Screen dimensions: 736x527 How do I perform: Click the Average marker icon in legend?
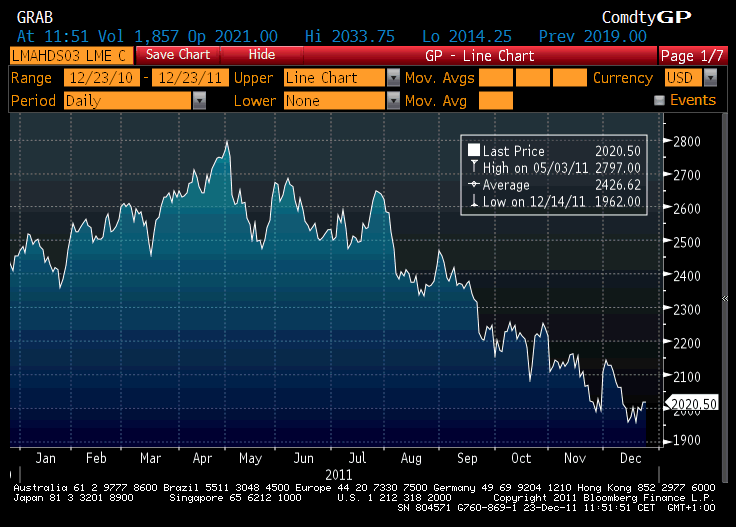(x=473, y=184)
